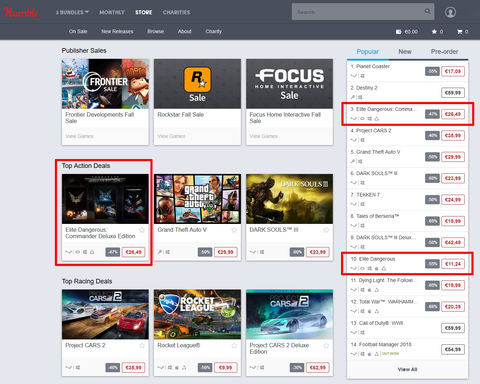Expand the Bundles dropdown menu
The height and width of the screenshot is (384, 480).
point(72,12)
